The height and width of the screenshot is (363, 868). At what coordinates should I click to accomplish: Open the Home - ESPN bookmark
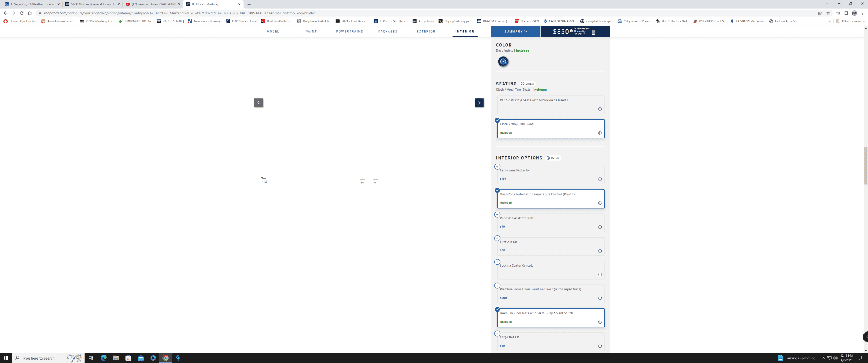[527, 21]
